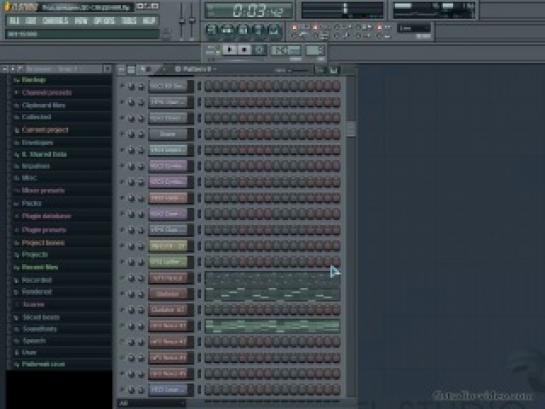Toggle the mute light of the Snare channel

coord(122,134)
